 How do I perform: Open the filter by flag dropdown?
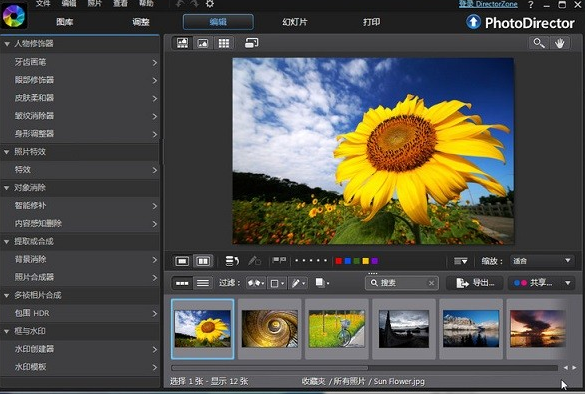[256, 283]
